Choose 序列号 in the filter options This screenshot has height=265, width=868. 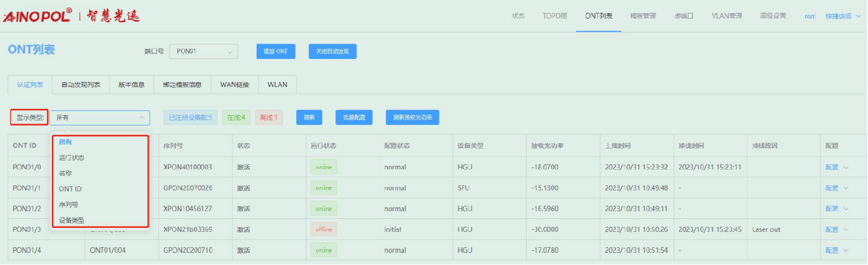(x=68, y=204)
